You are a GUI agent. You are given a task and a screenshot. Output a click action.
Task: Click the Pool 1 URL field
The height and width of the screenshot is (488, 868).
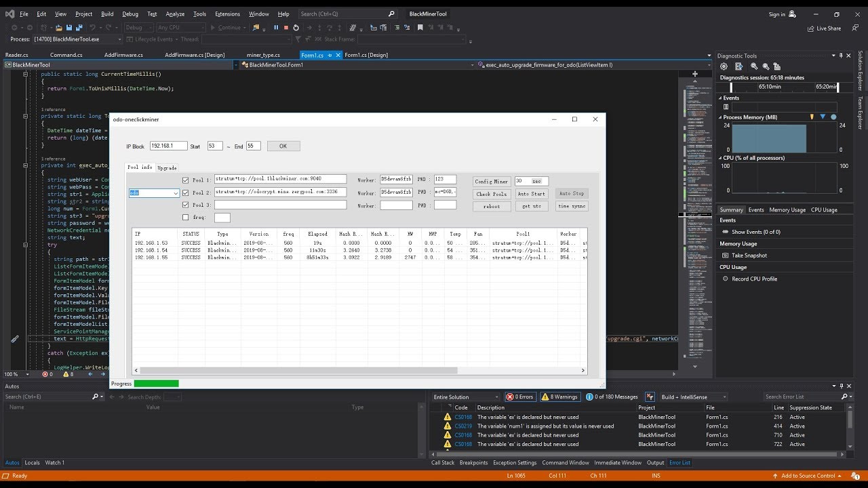click(280, 180)
